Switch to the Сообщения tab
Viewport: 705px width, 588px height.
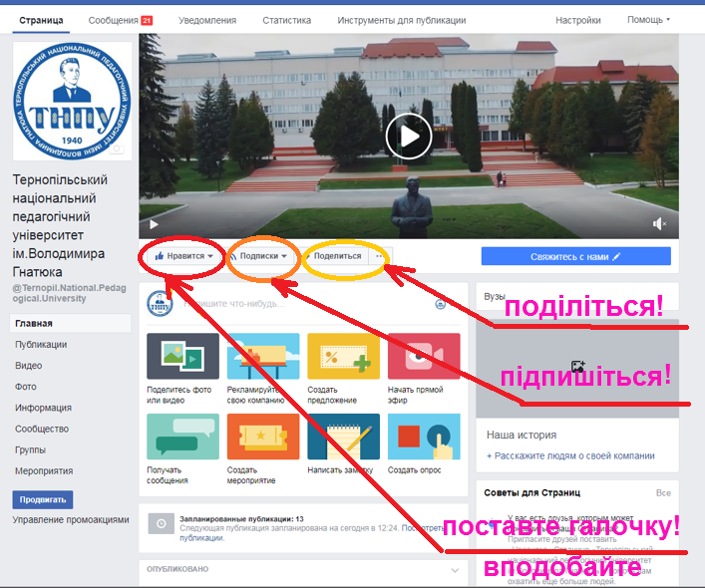[120, 20]
